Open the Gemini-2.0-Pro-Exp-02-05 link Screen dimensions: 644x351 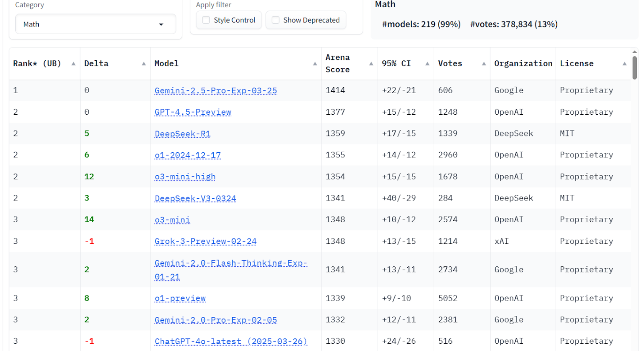click(x=216, y=320)
